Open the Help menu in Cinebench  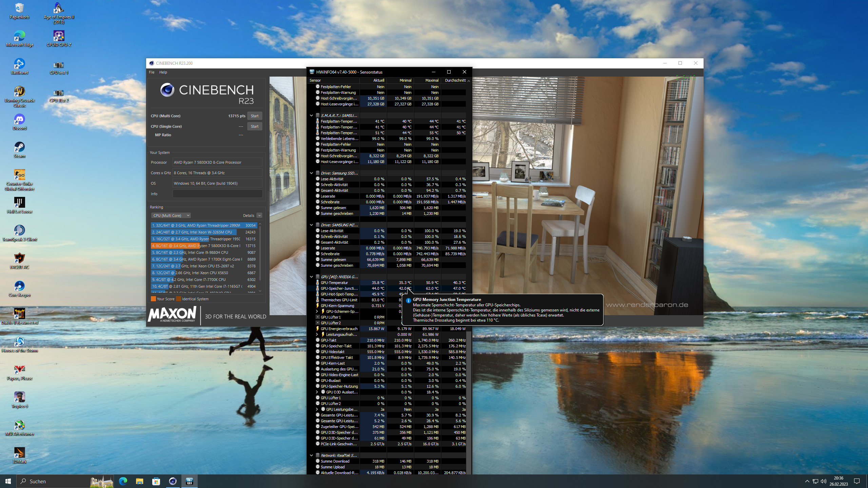click(x=163, y=72)
